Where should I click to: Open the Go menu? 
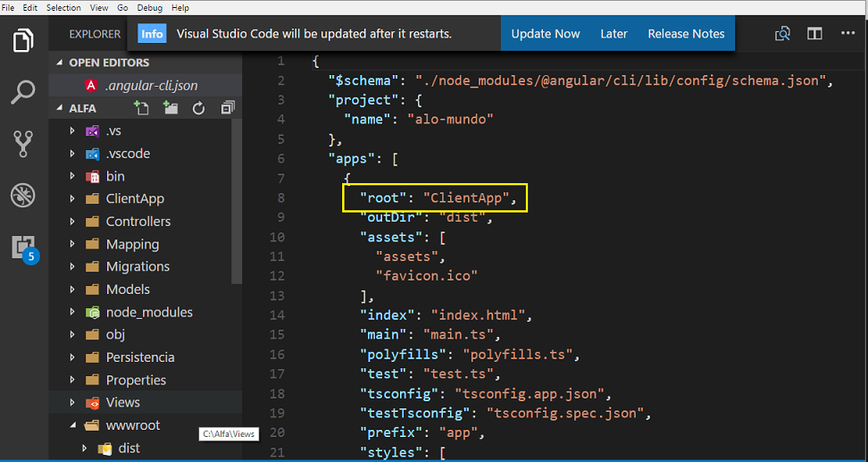123,8
